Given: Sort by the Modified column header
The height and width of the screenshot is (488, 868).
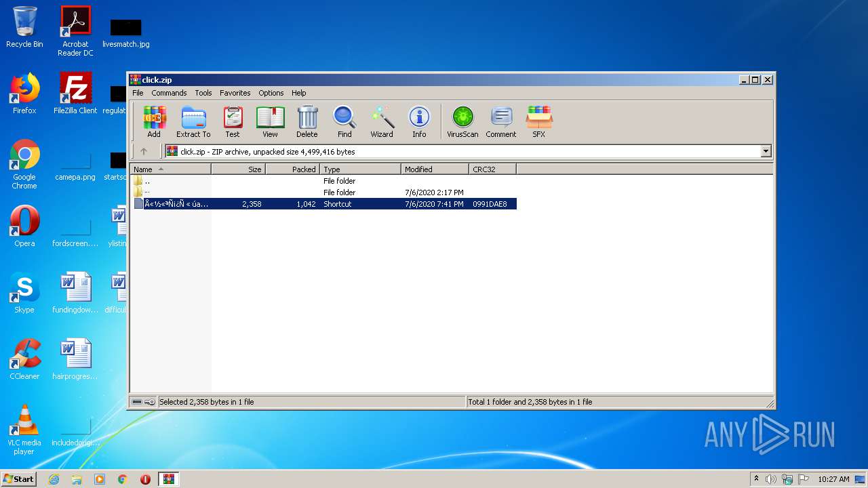Looking at the screenshot, I should [x=435, y=169].
